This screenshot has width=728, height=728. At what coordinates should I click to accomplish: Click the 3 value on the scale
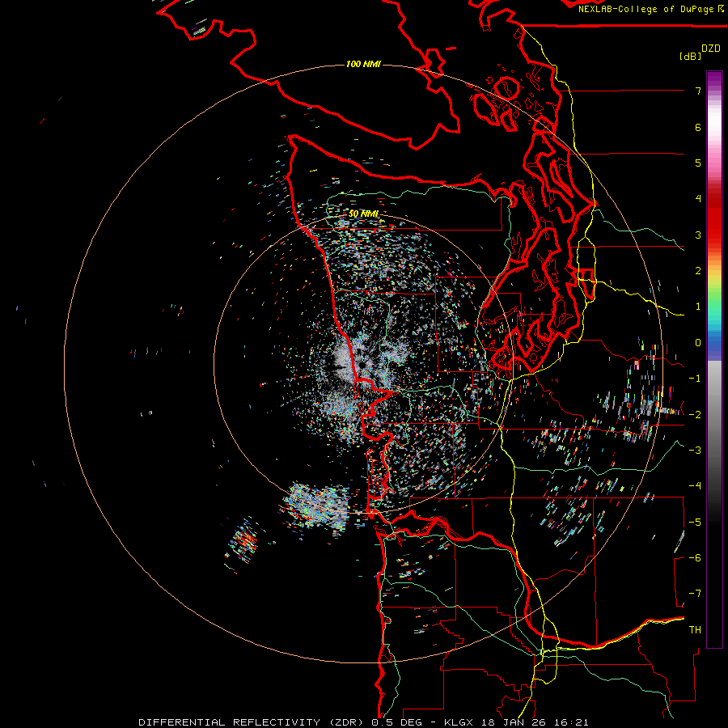(698, 235)
